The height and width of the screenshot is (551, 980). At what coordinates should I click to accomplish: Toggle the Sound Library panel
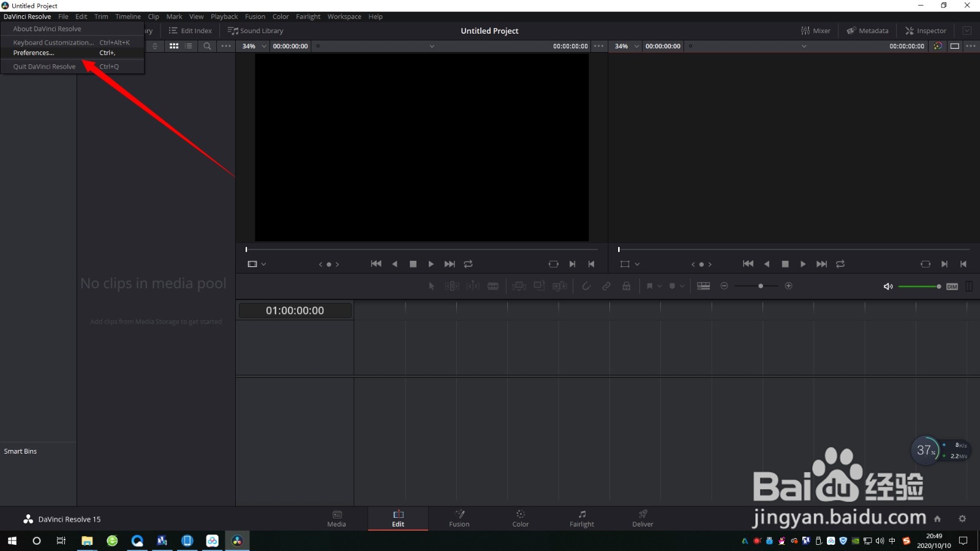click(x=255, y=31)
